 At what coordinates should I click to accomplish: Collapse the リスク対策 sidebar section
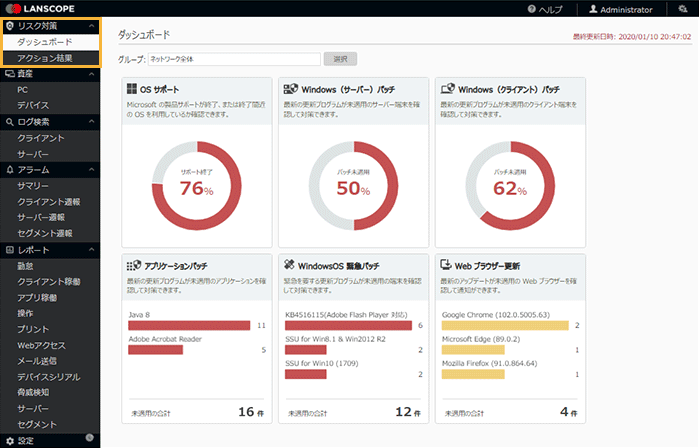(91, 26)
